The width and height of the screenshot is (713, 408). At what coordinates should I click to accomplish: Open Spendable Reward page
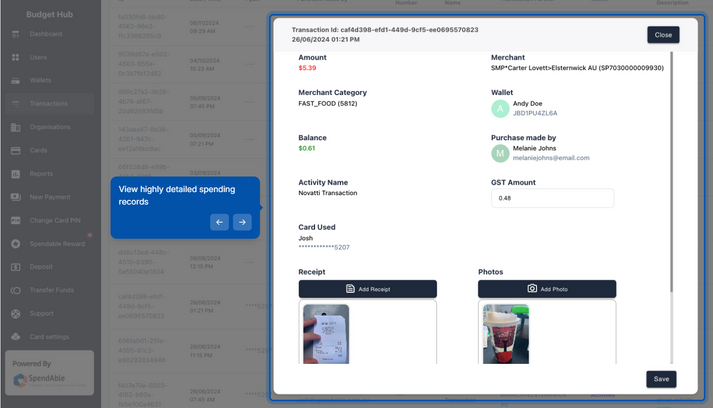(57, 244)
